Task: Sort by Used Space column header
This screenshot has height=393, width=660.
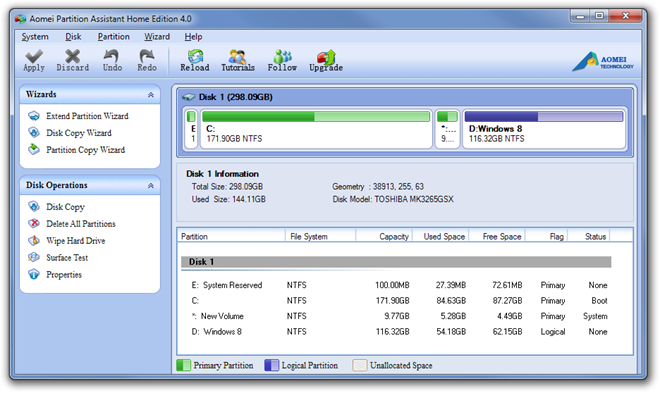Action: pyautogui.click(x=441, y=236)
